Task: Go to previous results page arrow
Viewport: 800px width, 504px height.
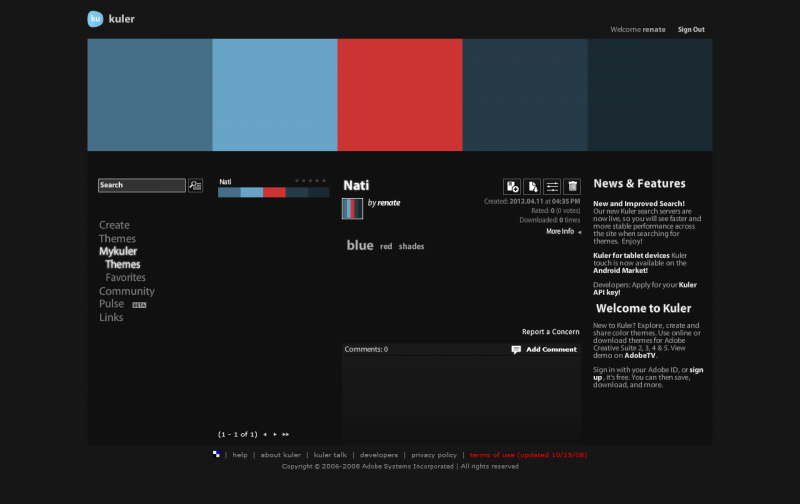Action: coord(265,435)
